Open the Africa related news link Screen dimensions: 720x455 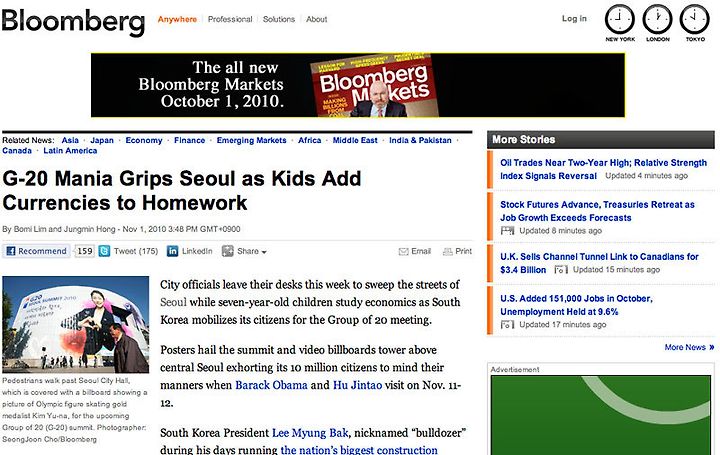point(309,140)
